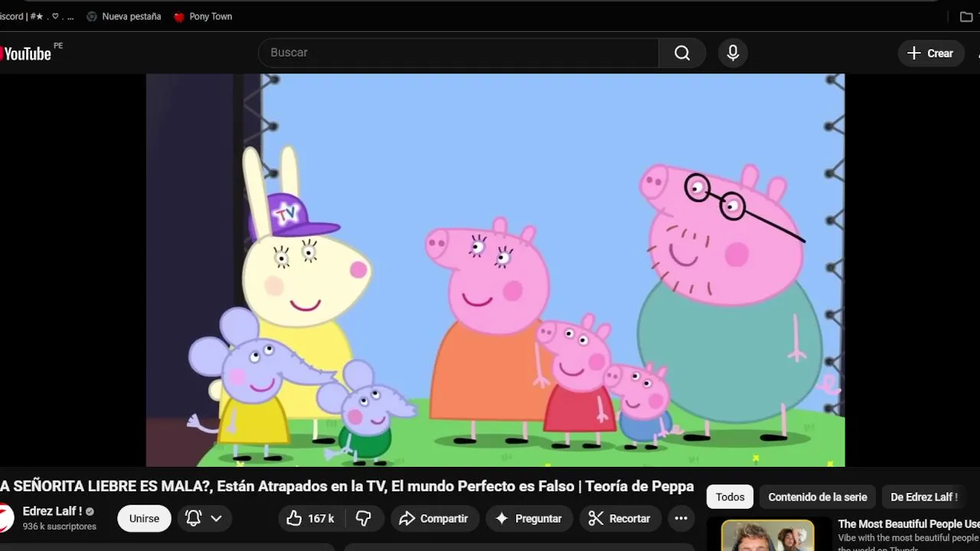Open the three-dot more actions menu

681,518
